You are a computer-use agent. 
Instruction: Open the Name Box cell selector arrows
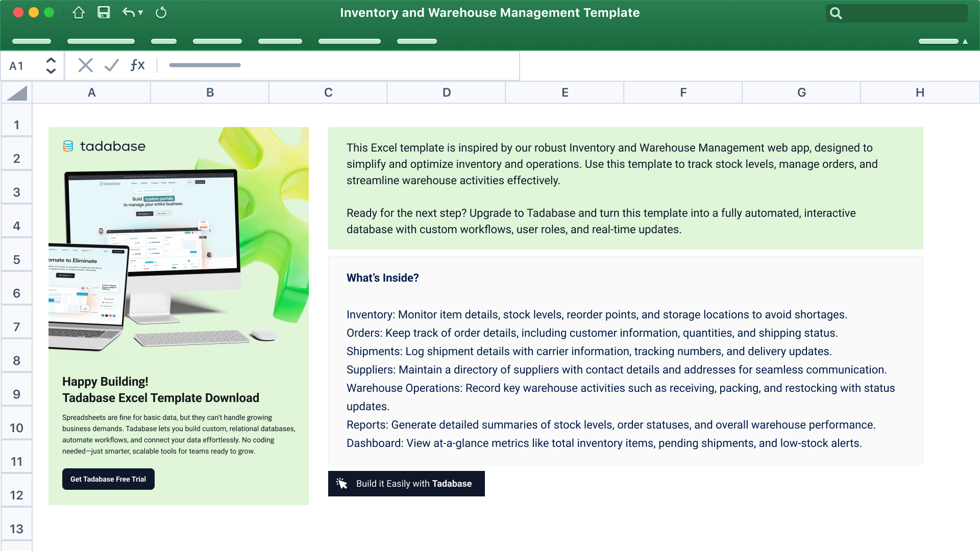coord(51,65)
